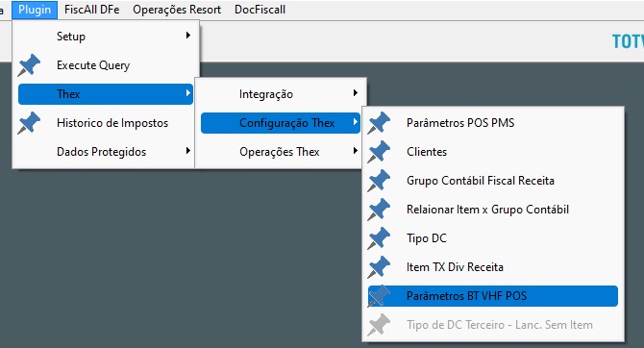Select Relaionar Item x Grupo Contábil
Screen dimensions: 644x348
(x=493, y=210)
